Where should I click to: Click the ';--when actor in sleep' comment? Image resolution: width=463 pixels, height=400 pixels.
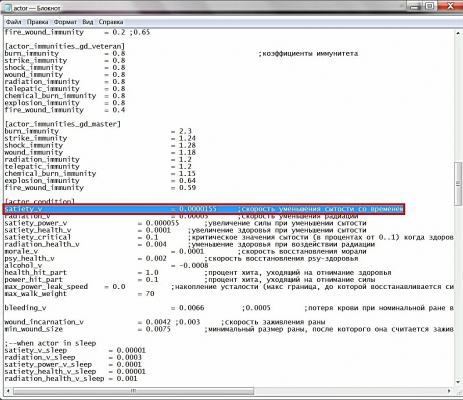50,343
